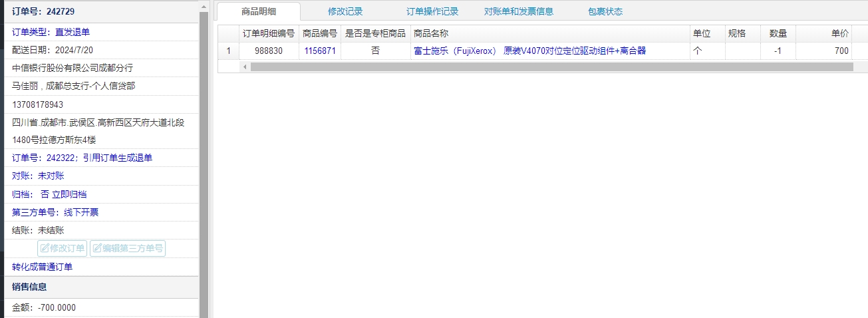The image size is (868, 318).
Task: Click the address line 1480号拉德方斯东4楼
Action: 54,140
